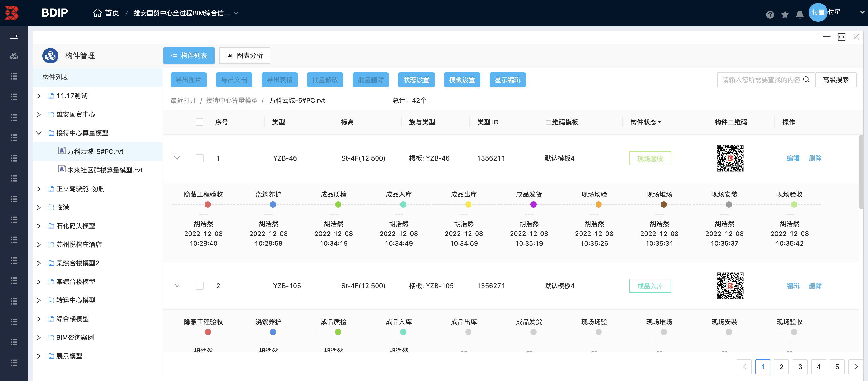Click the red 隐蔽工程验收 status dot in row 1
The image size is (868, 381).
(x=208, y=205)
